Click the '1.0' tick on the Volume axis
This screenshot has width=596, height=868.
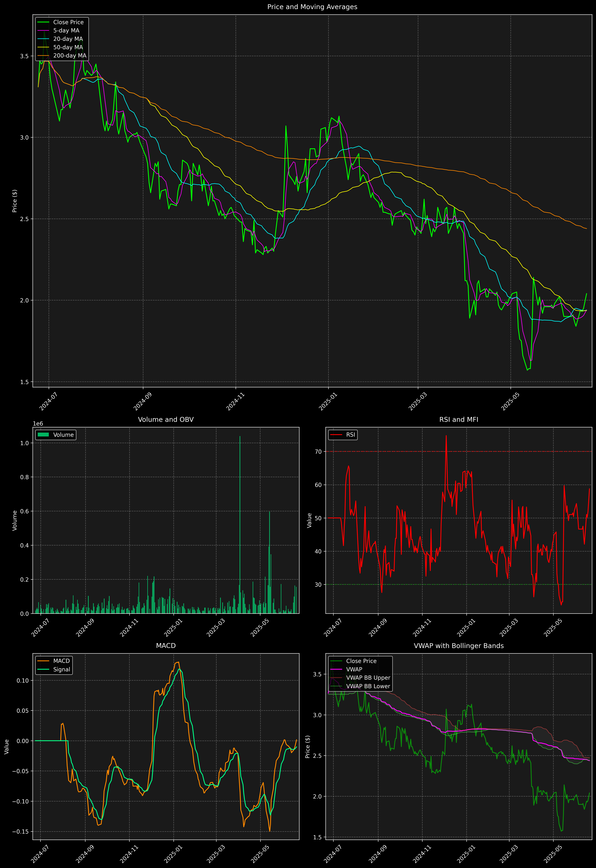coord(25,443)
